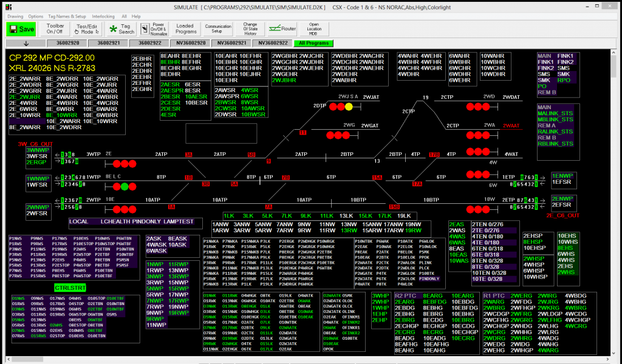Select the 36002921 program tab

coord(109,43)
